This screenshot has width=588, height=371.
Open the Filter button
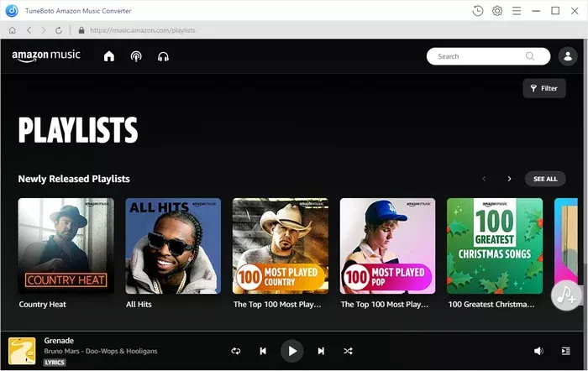click(544, 88)
